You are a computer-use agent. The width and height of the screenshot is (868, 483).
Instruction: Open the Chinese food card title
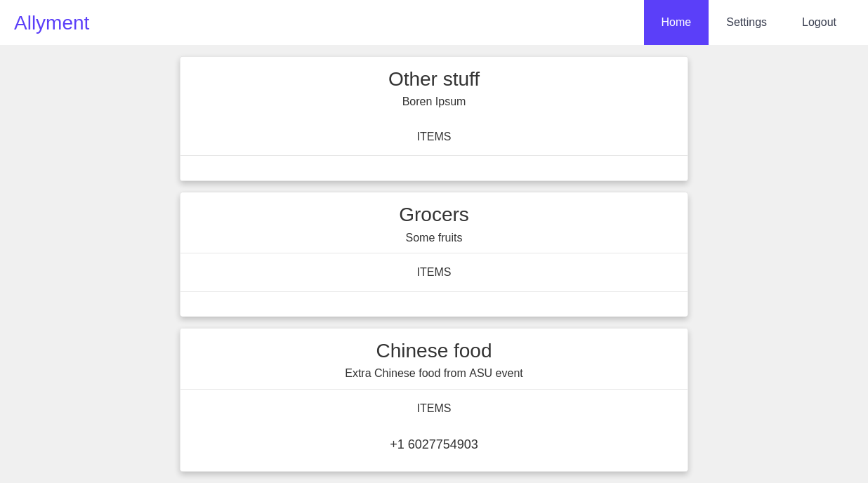pyautogui.click(x=434, y=351)
